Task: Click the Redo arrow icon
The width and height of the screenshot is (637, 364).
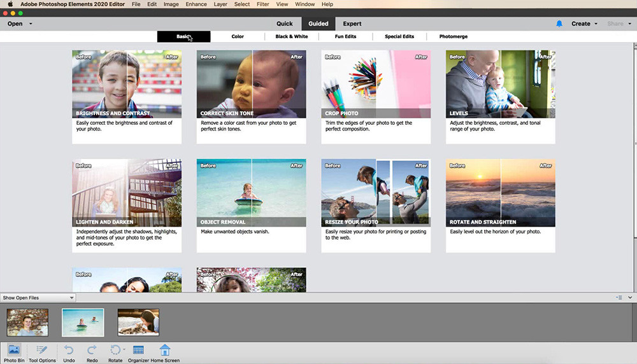Action: (x=92, y=351)
